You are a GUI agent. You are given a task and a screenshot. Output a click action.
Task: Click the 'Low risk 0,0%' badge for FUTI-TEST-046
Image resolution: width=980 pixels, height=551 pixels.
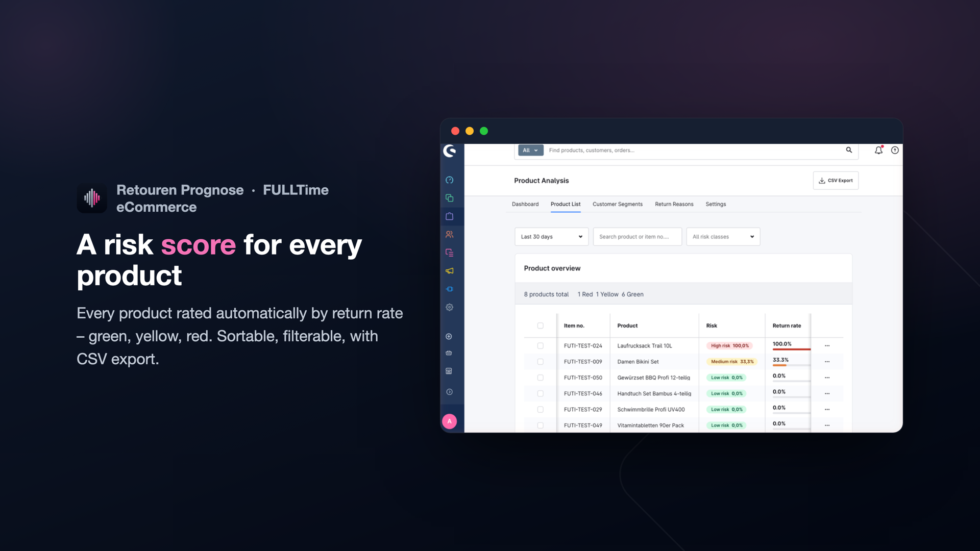click(726, 394)
